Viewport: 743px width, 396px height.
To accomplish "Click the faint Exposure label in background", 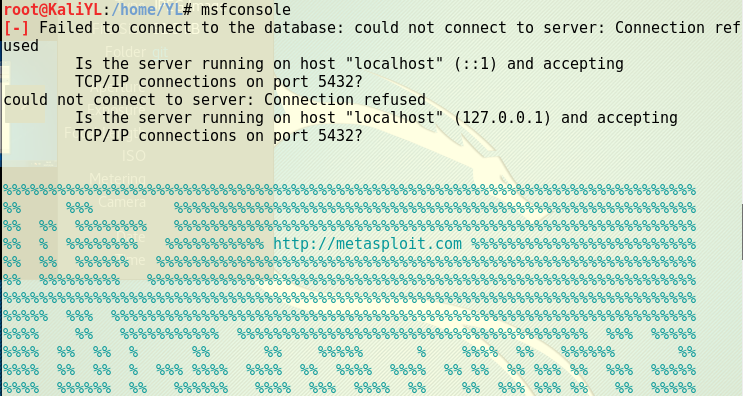I will (116, 109).
